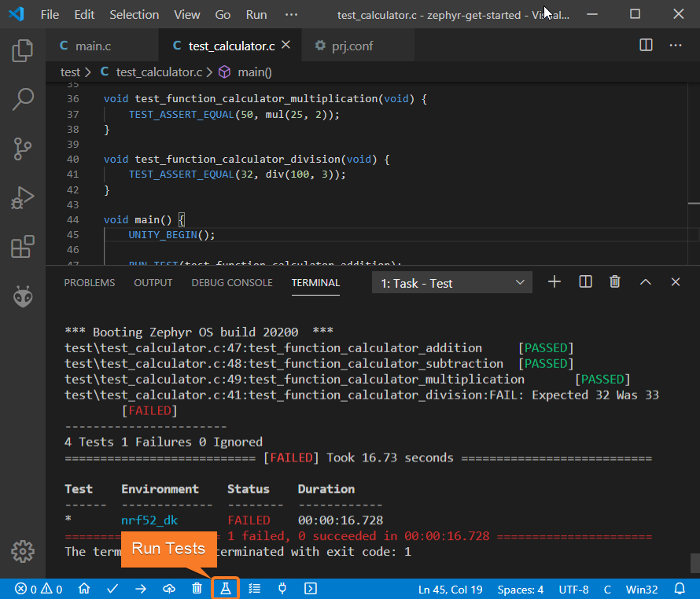Change indentation via 'Spaces: 4'
This screenshot has height=599, width=700.
click(521, 590)
